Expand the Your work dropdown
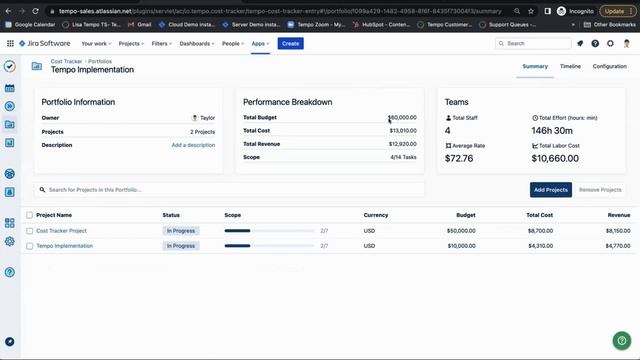Viewport: 640px width, 360px height. pyautogui.click(x=96, y=44)
